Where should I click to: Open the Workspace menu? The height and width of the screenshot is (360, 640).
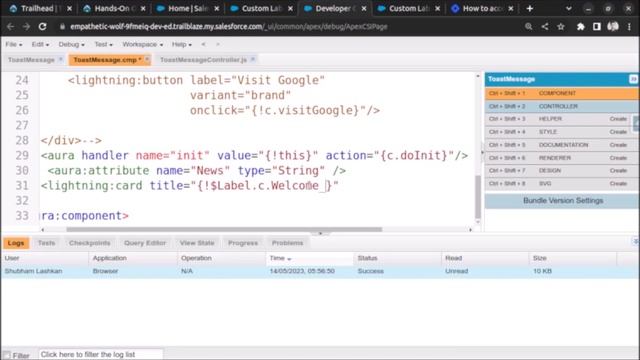[x=142, y=44]
